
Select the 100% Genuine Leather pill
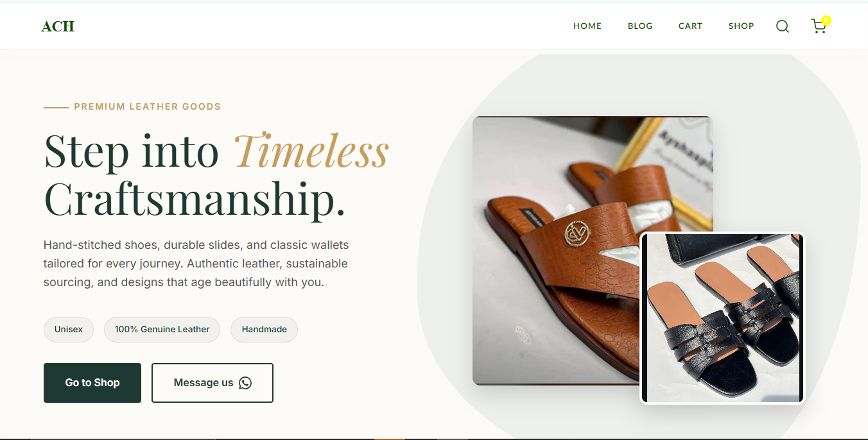tap(162, 329)
